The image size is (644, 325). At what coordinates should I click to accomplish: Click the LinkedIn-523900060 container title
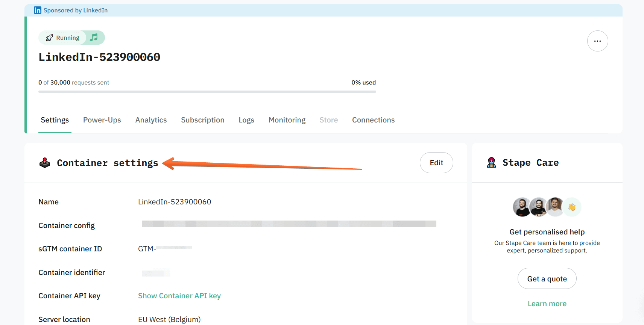(x=99, y=57)
